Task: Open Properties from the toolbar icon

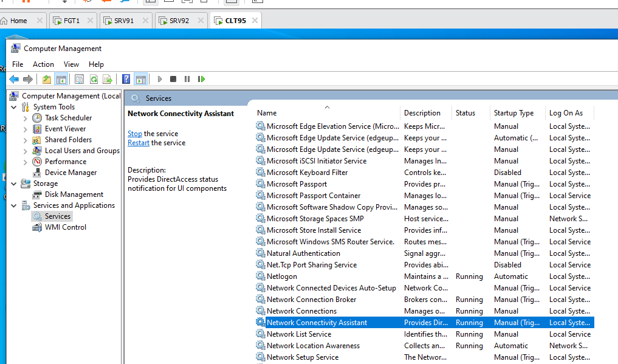Action: tap(79, 79)
